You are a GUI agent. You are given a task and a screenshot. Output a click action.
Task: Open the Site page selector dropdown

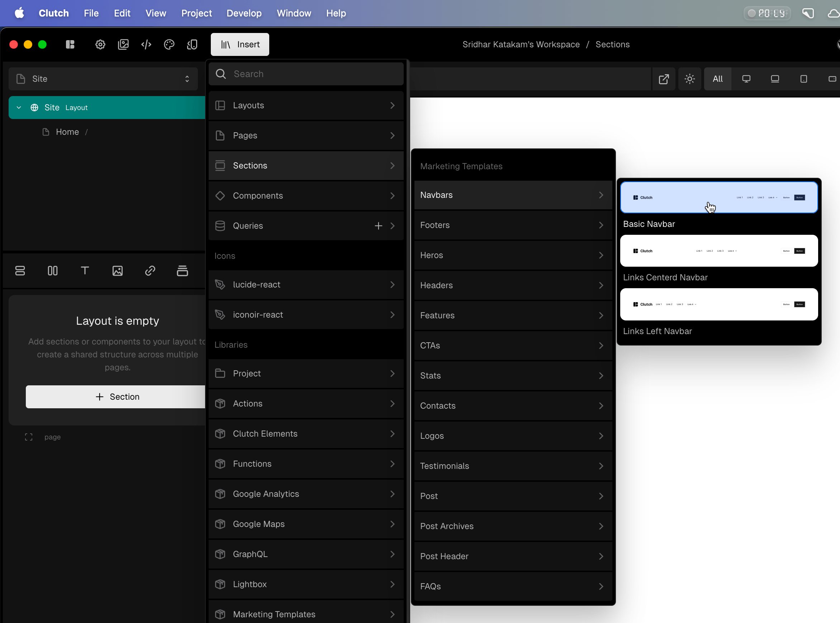(x=103, y=79)
